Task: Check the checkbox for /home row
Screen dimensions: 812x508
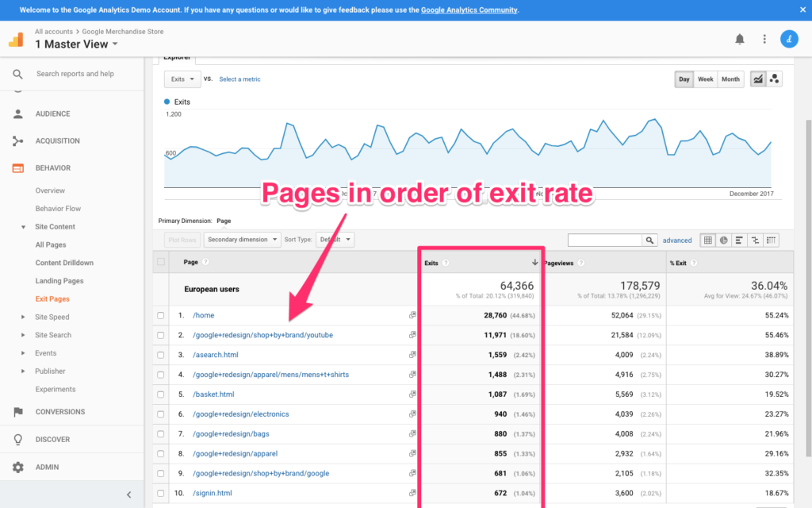Action: point(161,315)
